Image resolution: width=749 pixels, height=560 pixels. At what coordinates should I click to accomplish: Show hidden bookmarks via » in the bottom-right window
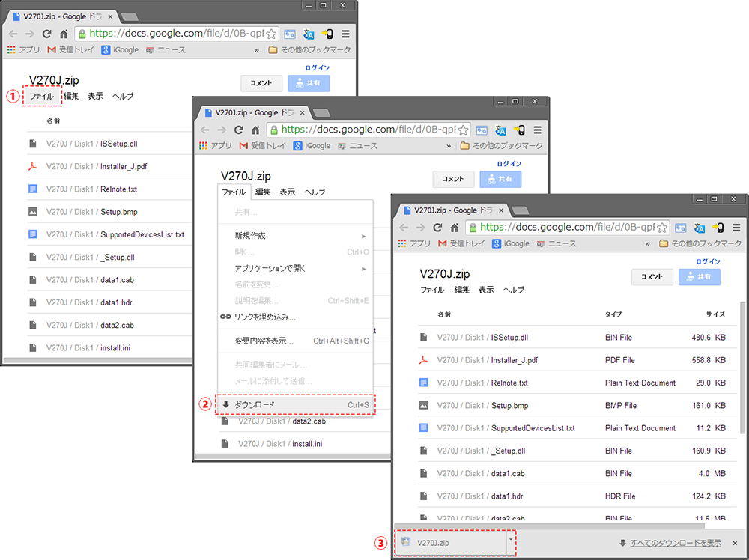pyautogui.click(x=648, y=243)
